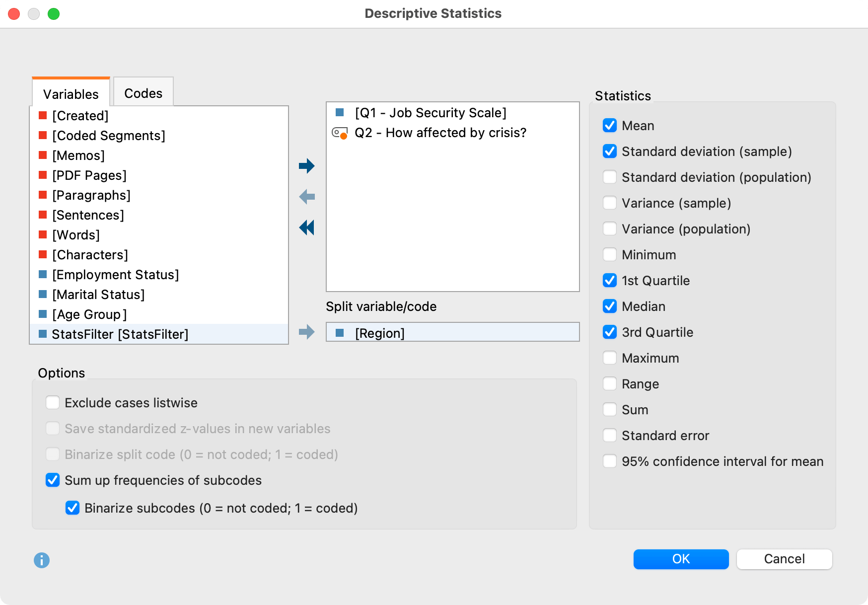Click the arrow to set split variable
Screen dimensions: 868x605
(307, 332)
